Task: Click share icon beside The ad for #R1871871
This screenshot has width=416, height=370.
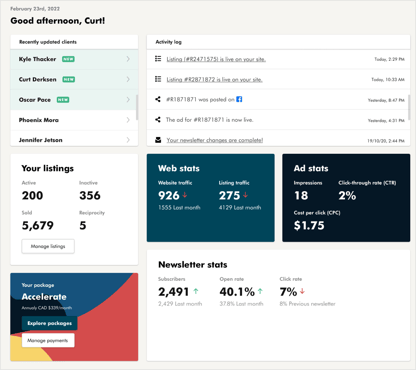Action: 158,119
